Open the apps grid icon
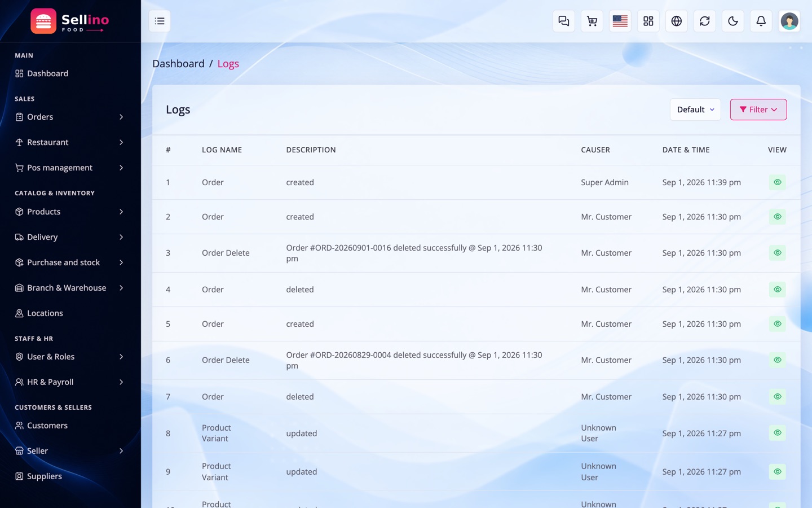The width and height of the screenshot is (812, 508). tap(648, 21)
